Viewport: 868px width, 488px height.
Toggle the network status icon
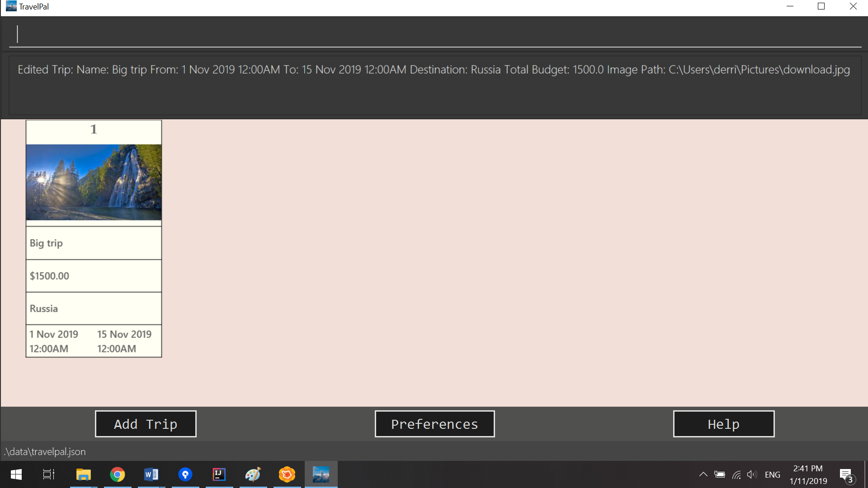pos(735,474)
